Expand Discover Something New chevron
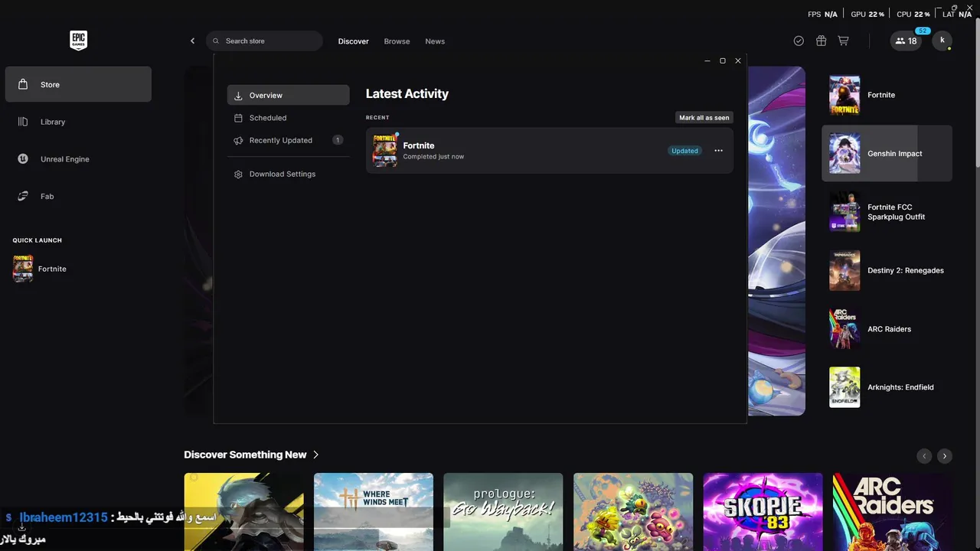 pyautogui.click(x=315, y=455)
